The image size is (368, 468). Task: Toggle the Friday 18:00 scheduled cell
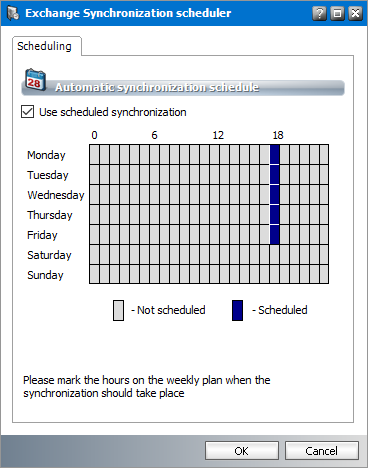click(x=275, y=235)
